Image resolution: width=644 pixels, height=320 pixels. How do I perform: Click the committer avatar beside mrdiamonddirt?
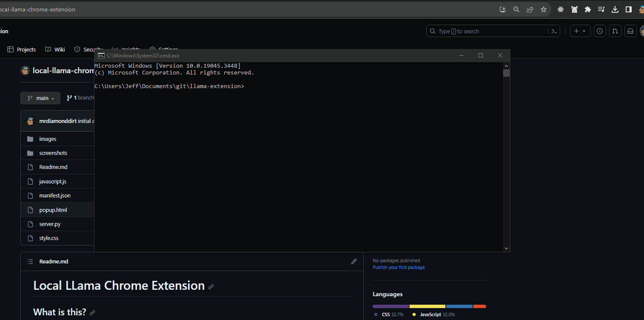tap(30, 121)
